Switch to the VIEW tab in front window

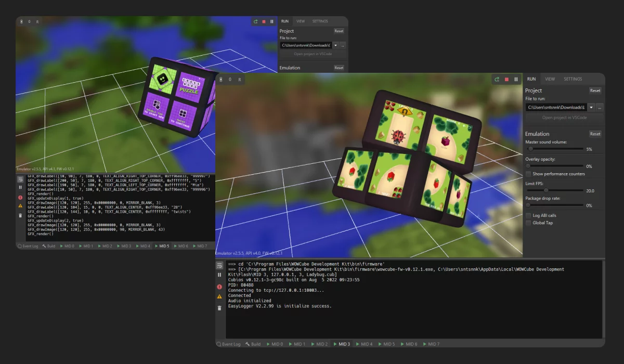[550, 79]
